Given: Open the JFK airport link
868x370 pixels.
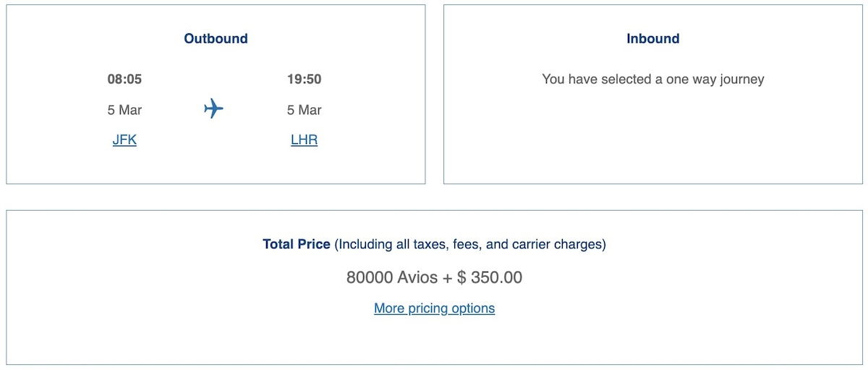Looking at the screenshot, I should (x=124, y=140).
